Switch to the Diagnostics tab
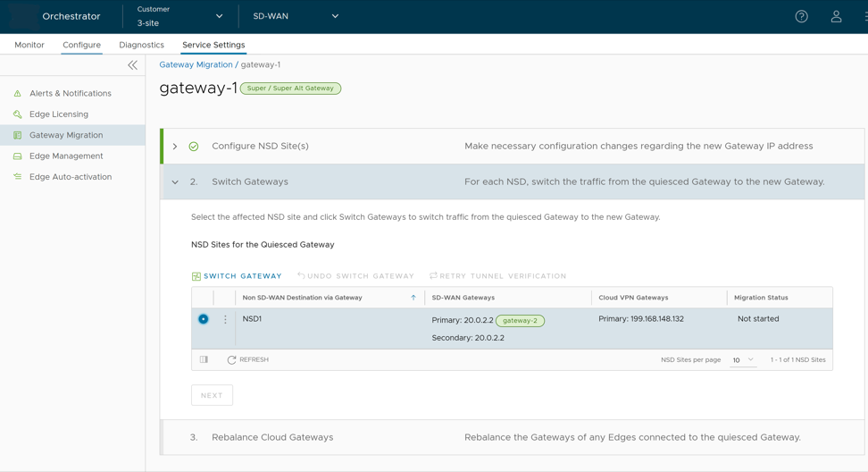Image resolution: width=868 pixels, height=472 pixels. click(x=141, y=45)
